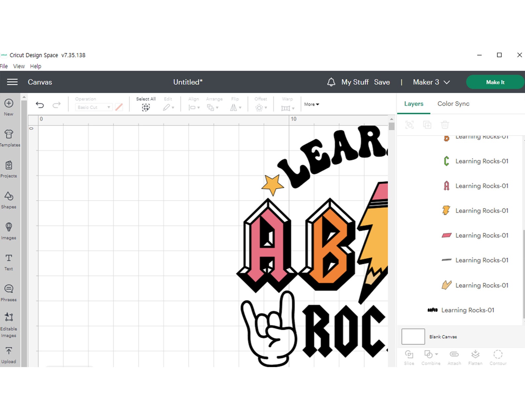Click the green Make It button
The height and width of the screenshot is (420, 525).
click(x=495, y=82)
